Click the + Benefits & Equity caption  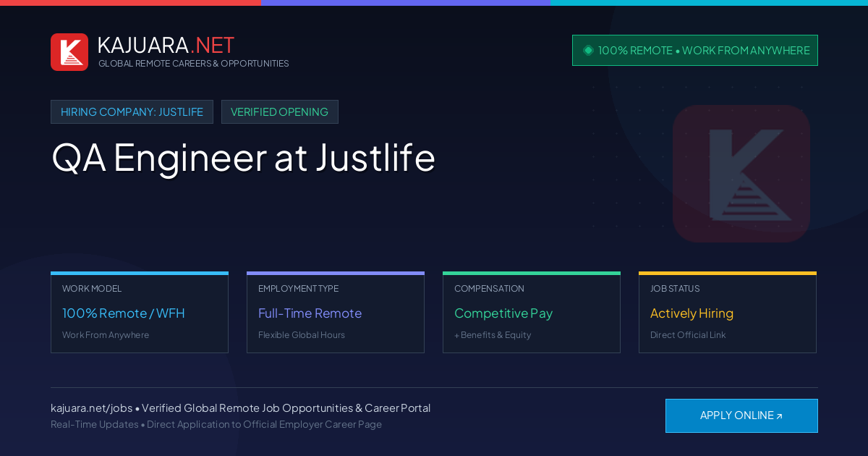(x=493, y=335)
